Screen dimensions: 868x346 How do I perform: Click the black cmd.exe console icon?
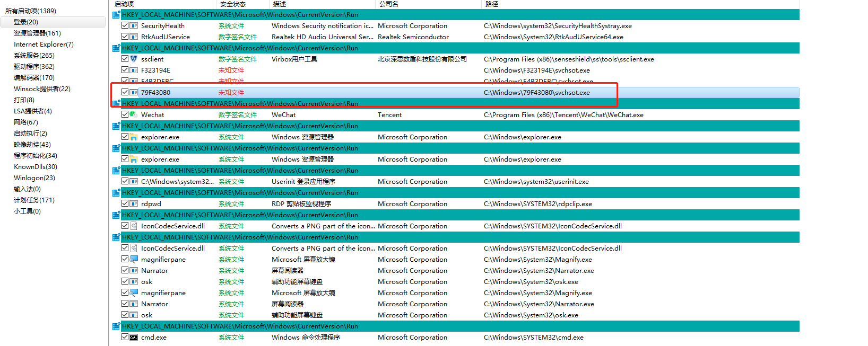coord(134,337)
